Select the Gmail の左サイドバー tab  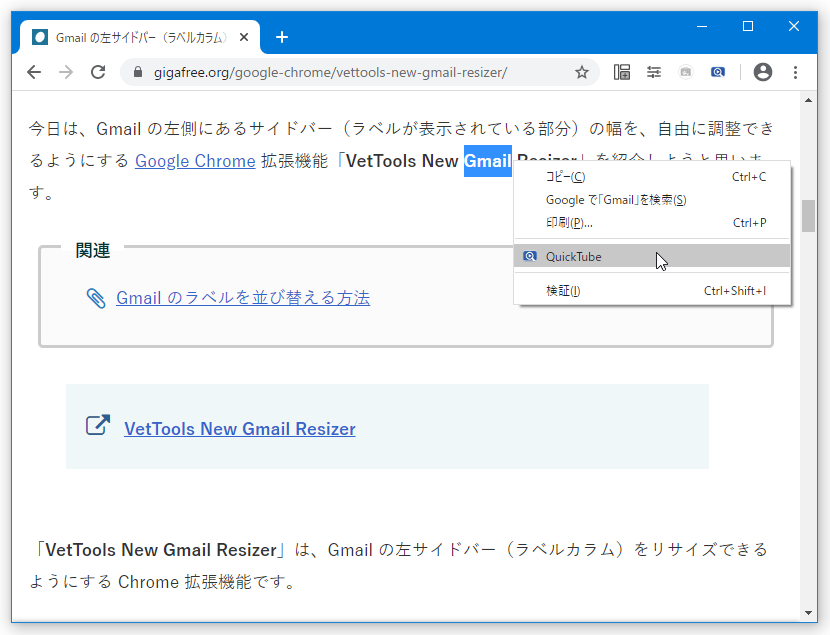[x=140, y=37]
